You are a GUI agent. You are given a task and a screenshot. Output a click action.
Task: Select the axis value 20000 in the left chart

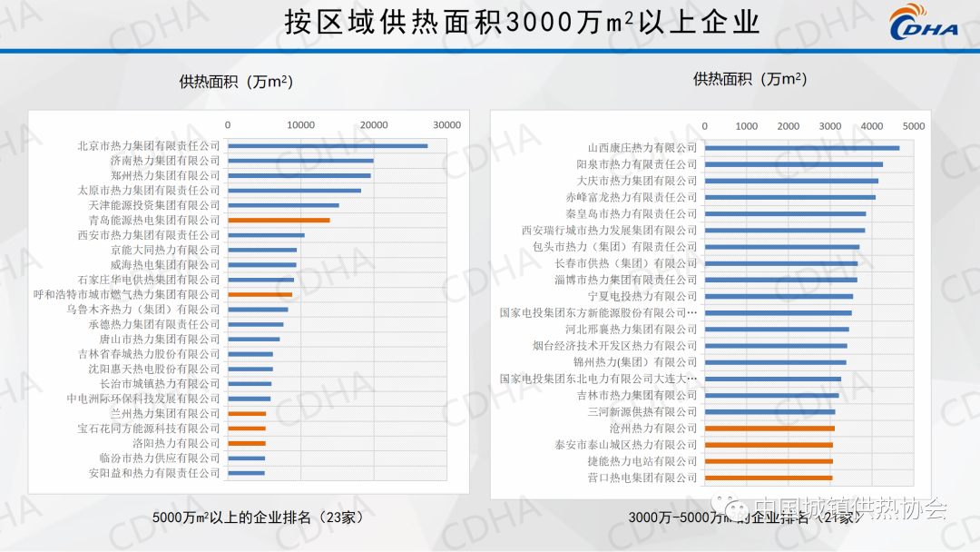coord(374,125)
